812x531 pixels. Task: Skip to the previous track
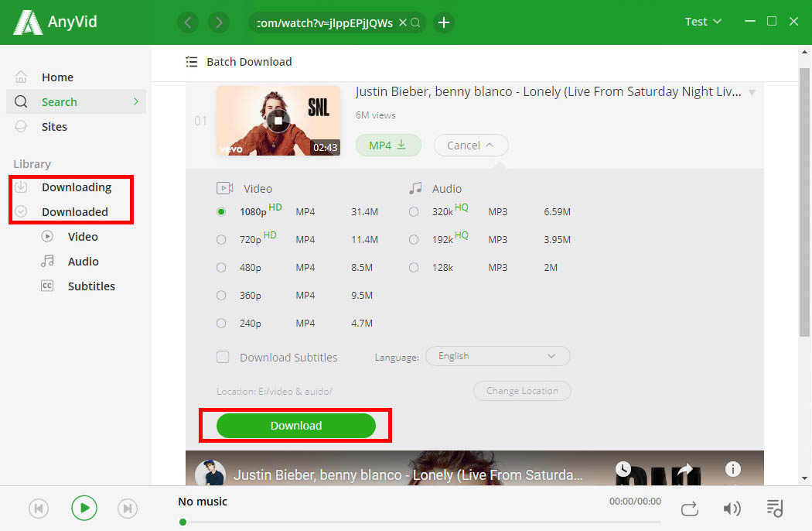click(39, 509)
